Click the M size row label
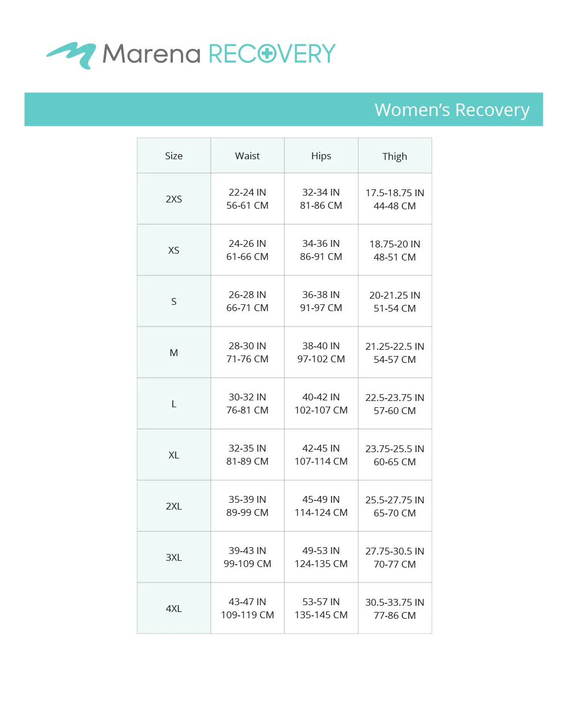Screen dimensions: 569x728 pos(174,353)
